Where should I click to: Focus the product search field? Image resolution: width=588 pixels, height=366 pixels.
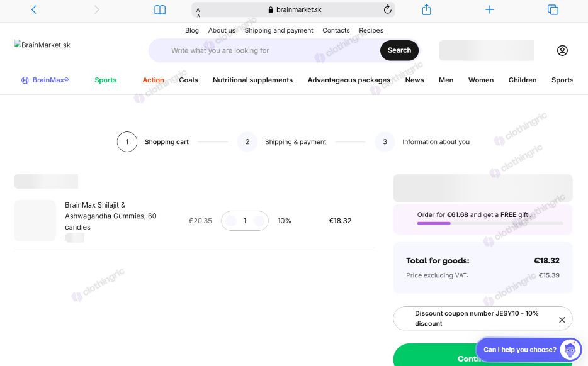[264, 50]
